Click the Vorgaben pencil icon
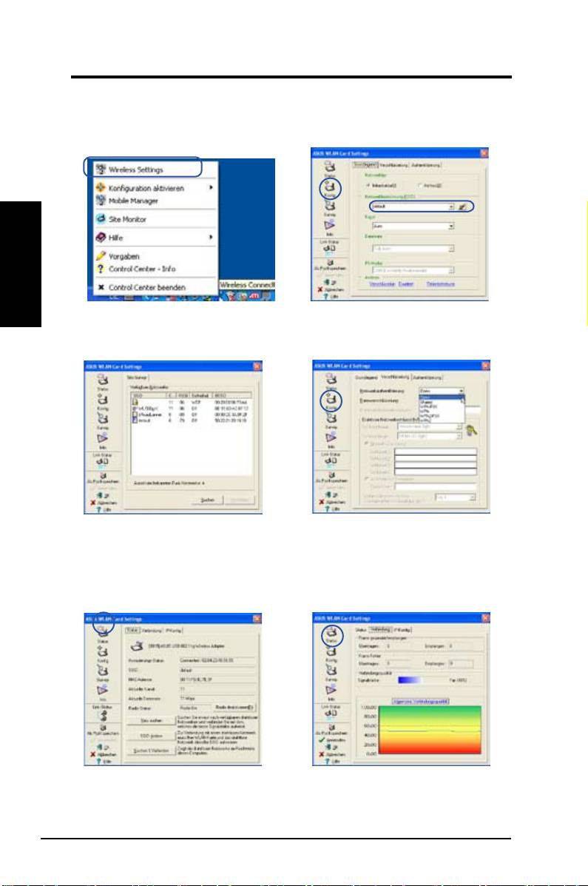Viewport: 588px width, 886px height. (x=103, y=255)
